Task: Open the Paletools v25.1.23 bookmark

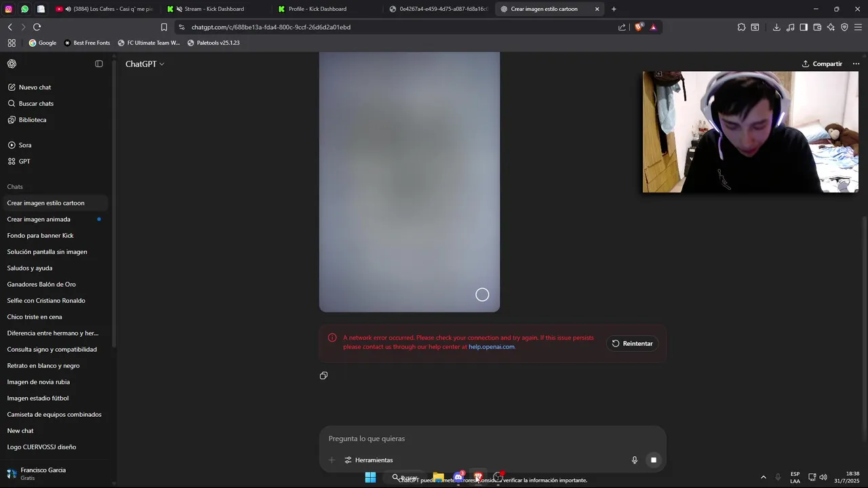Action: pos(214,43)
